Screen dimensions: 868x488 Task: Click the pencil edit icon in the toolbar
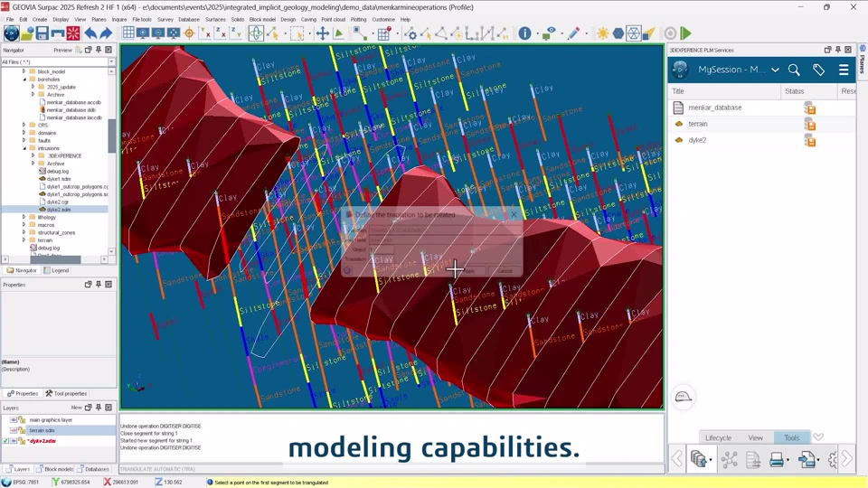click(573, 33)
